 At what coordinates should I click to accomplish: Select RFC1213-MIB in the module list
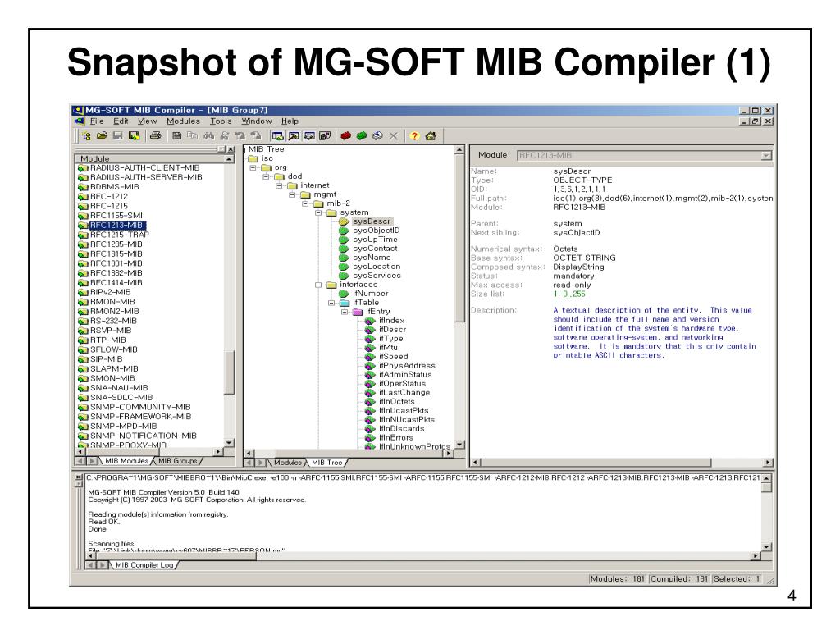pos(116,225)
